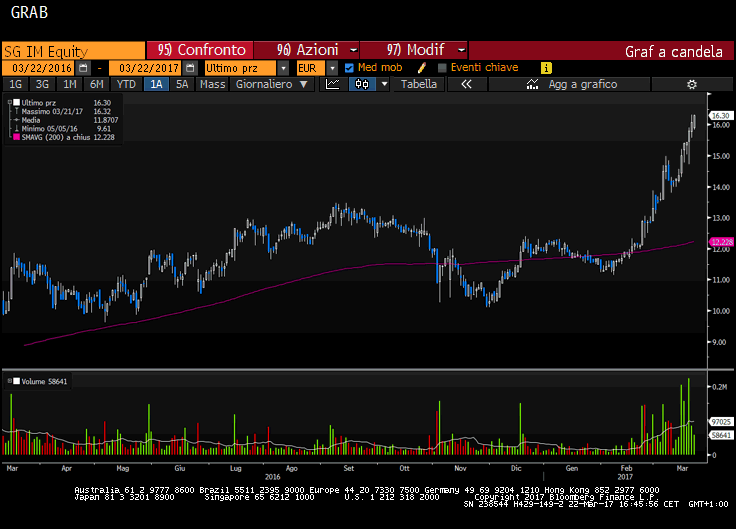This screenshot has width=736, height=529.
Task: Select the 6M time range tab
Action: 97,85
